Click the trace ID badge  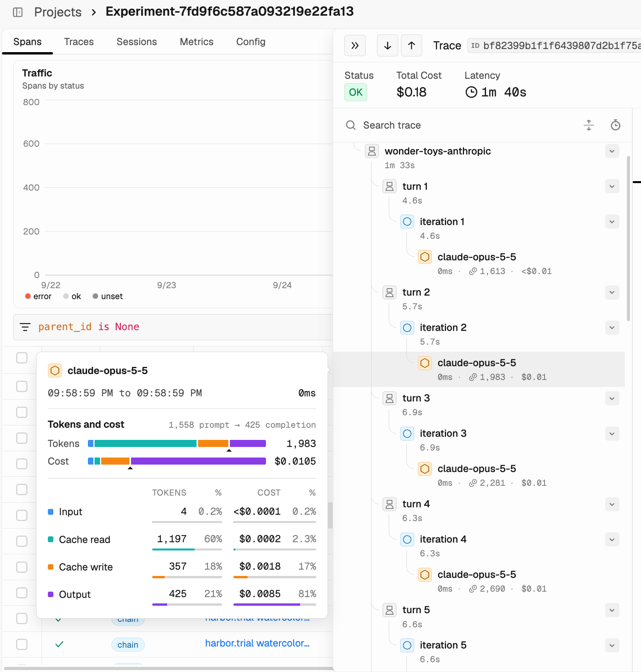554,45
